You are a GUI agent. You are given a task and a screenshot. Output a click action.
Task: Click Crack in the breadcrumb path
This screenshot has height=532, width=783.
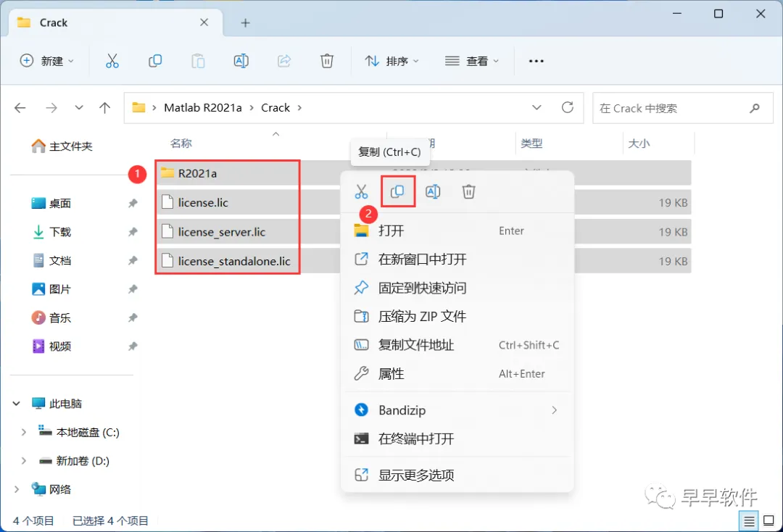275,108
